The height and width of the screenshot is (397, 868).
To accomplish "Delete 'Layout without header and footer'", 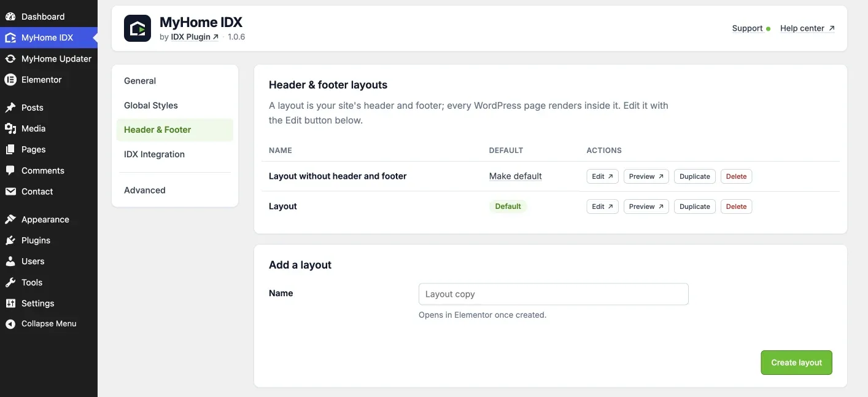I will (x=736, y=176).
